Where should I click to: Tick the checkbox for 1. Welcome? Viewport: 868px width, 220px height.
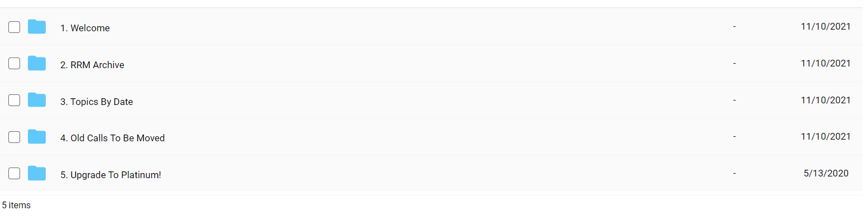coord(15,27)
